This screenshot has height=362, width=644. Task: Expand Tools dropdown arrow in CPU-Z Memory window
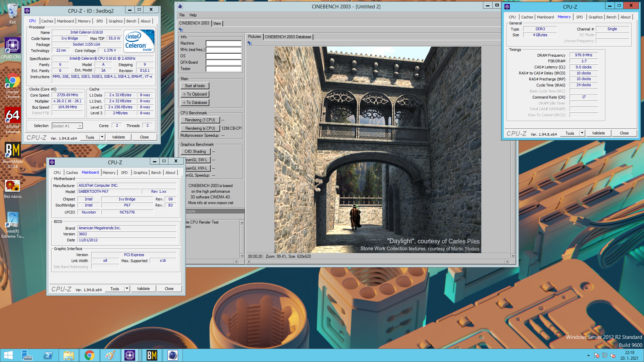click(582, 133)
